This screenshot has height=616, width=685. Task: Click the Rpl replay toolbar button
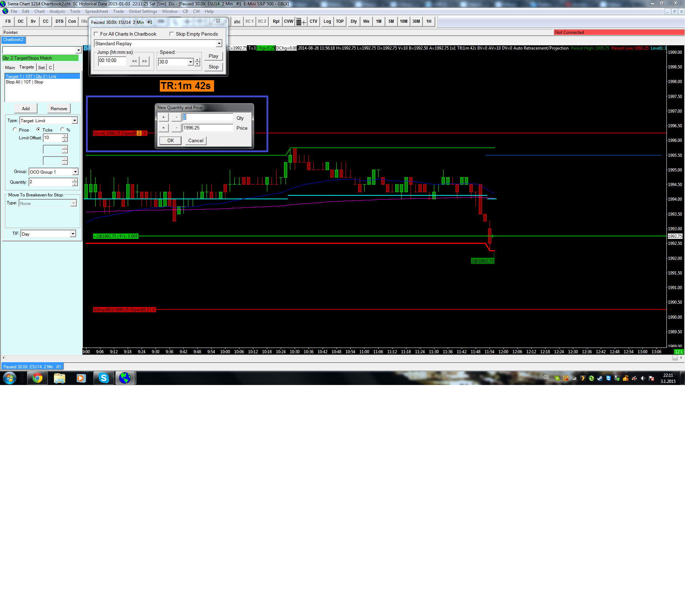click(x=276, y=21)
